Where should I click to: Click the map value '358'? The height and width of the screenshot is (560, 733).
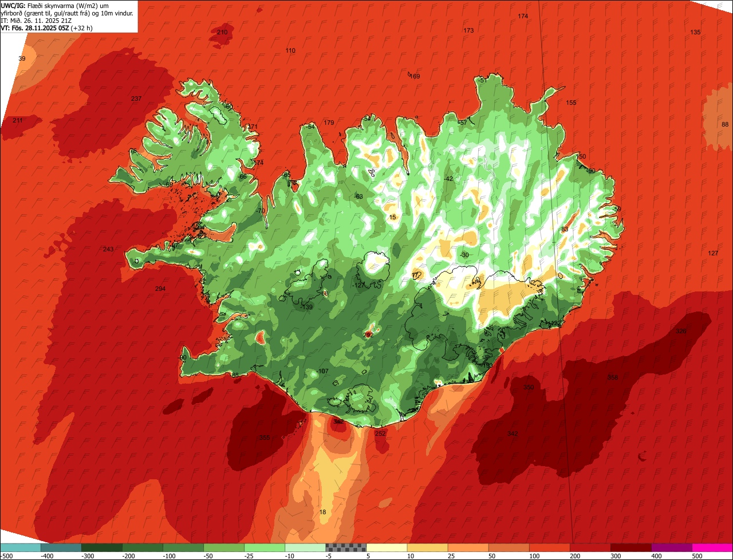pos(613,377)
